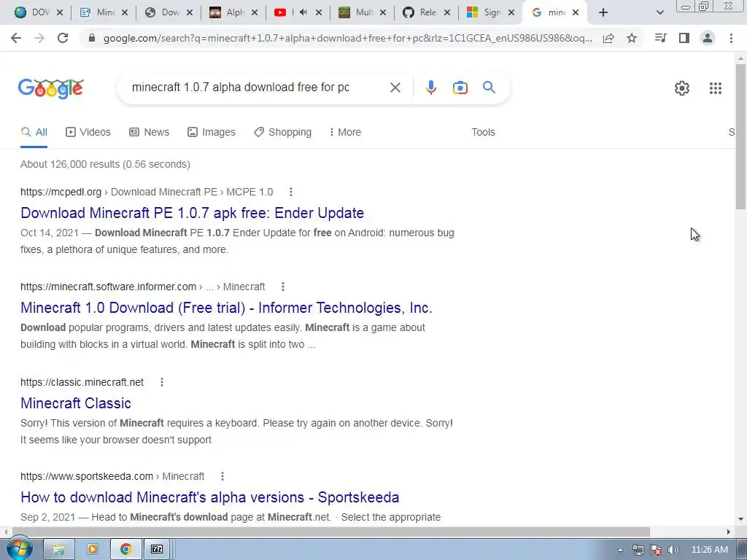Open options for the classic.minecraft.net result
Viewport: 747px width, 560px height.
[162, 382]
